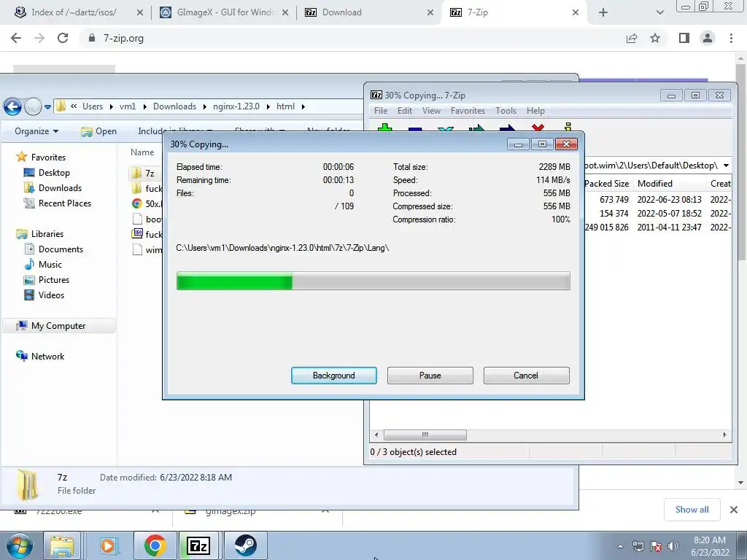The width and height of the screenshot is (747, 560).
Task: Open the Favorites menu in 7-Zip
Action: pos(468,111)
